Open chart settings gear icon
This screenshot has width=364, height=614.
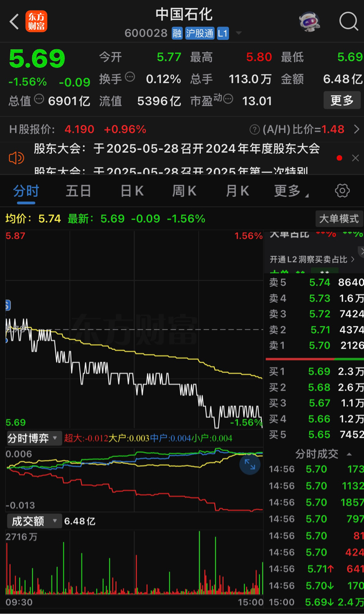pos(342,191)
